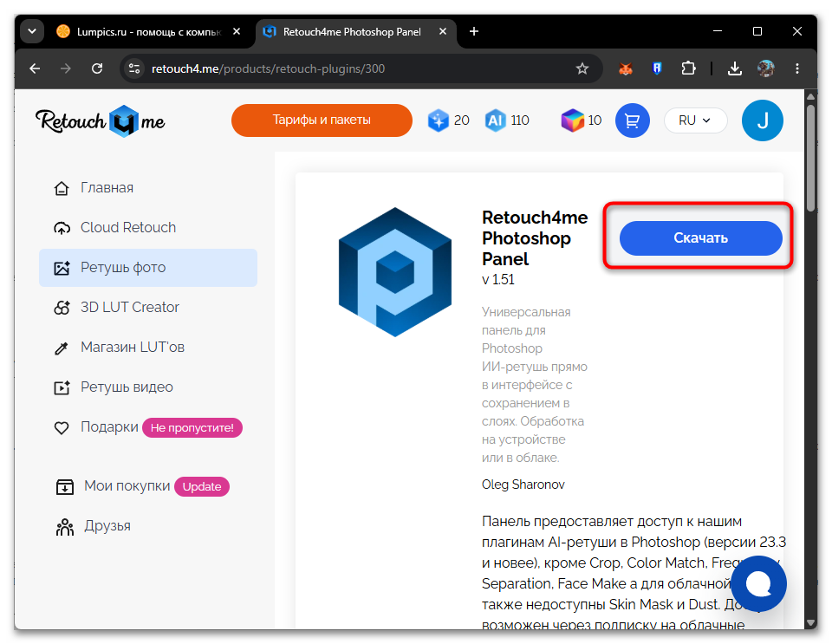Go back to previous page
832x644 pixels.
click(x=35, y=68)
